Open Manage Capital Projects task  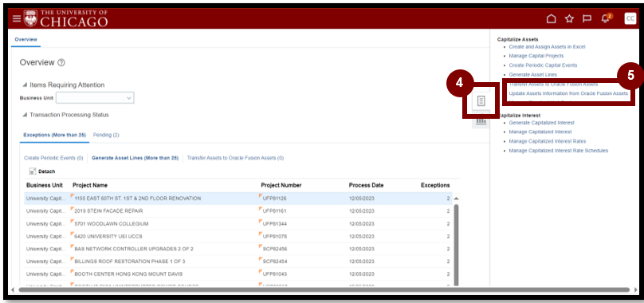536,56
